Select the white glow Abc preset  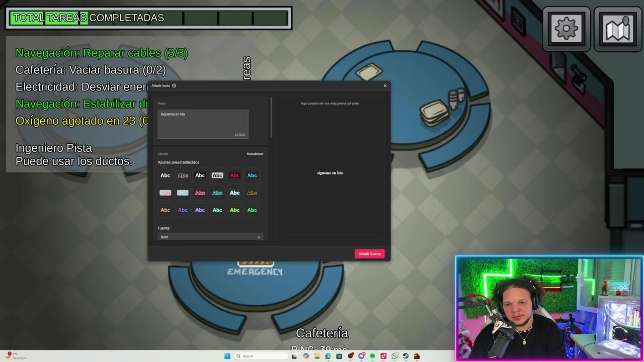coord(234,193)
